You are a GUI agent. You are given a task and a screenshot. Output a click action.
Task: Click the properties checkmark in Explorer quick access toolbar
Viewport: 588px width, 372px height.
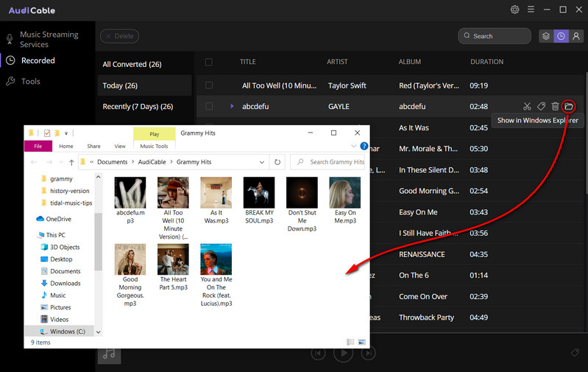coord(47,133)
